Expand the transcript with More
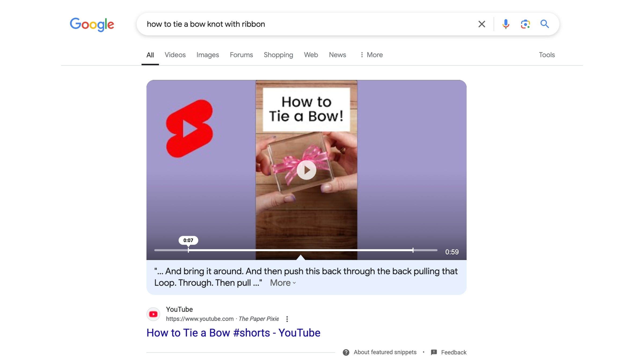 click(283, 283)
